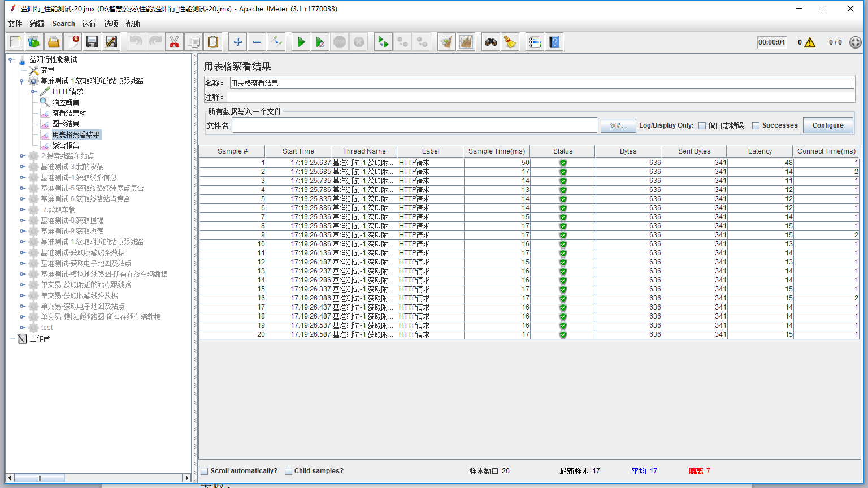This screenshot has width=868, height=488.
Task: Start test with no pauses icon
Action: (320, 42)
